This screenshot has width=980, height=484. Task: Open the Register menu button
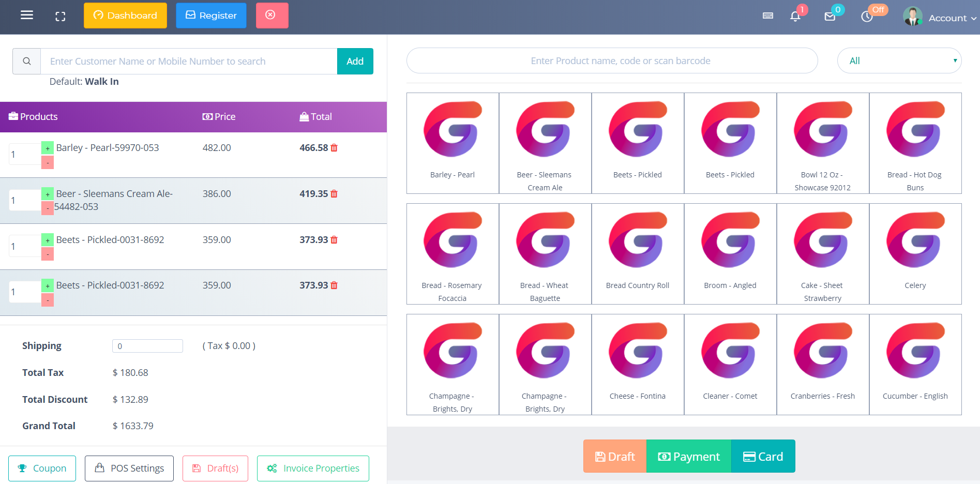tap(211, 16)
